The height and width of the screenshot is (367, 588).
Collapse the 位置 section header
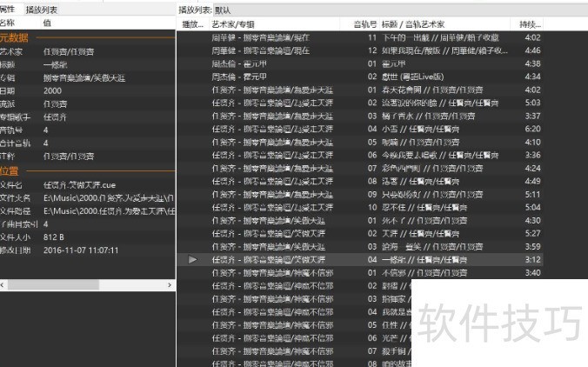click(x=12, y=171)
